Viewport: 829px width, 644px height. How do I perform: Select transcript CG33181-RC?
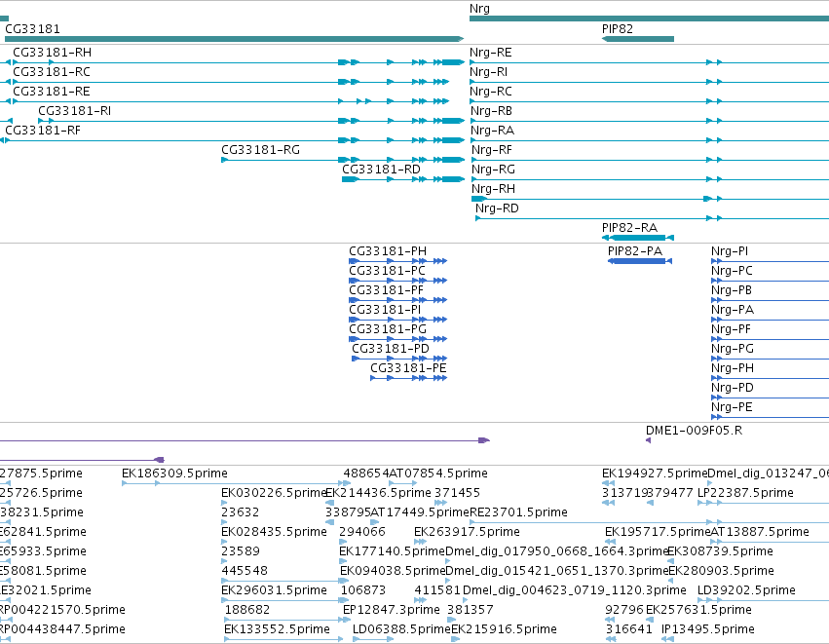click(x=52, y=72)
